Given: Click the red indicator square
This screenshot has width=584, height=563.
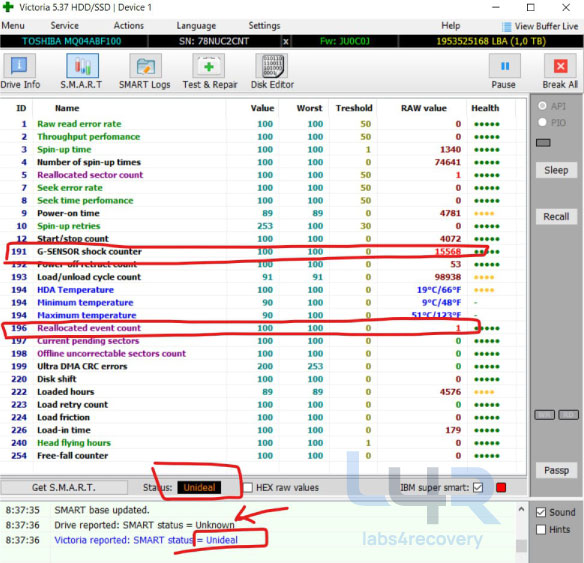Looking at the screenshot, I should 501,487.
